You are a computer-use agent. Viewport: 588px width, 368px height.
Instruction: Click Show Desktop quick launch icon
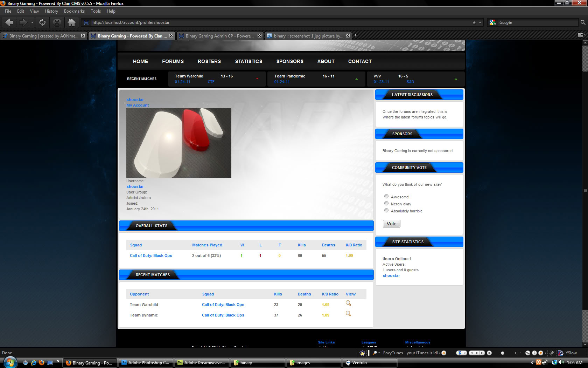[x=50, y=363]
